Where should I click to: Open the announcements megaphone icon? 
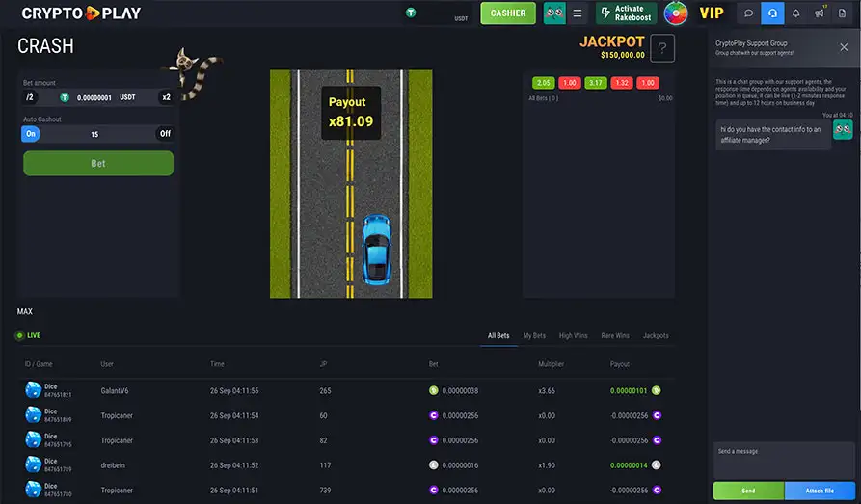tap(820, 13)
